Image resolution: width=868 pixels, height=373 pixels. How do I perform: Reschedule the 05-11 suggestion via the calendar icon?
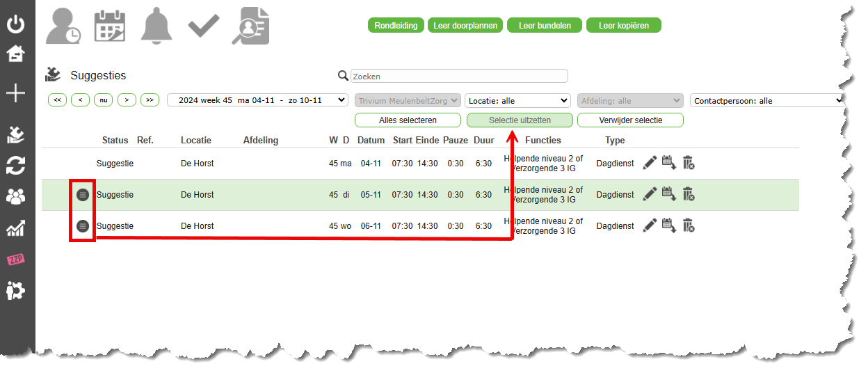click(669, 194)
